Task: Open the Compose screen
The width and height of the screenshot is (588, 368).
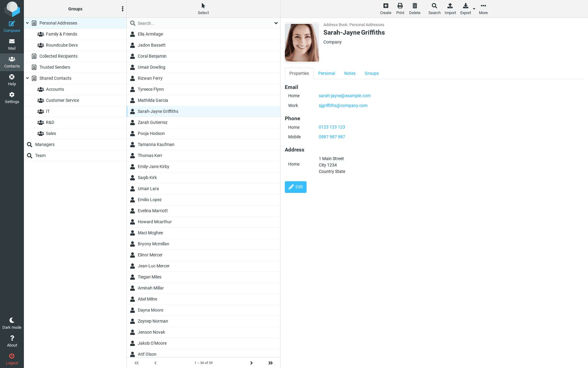Action: (x=12, y=26)
